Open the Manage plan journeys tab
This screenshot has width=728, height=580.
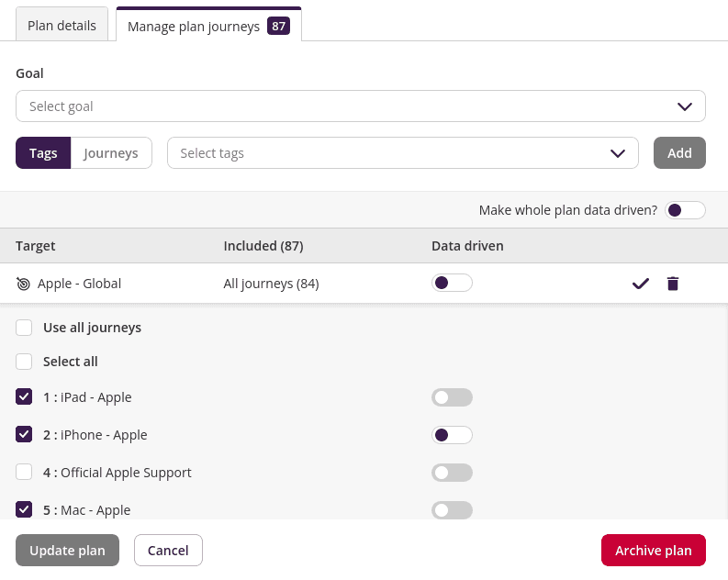[x=209, y=26]
